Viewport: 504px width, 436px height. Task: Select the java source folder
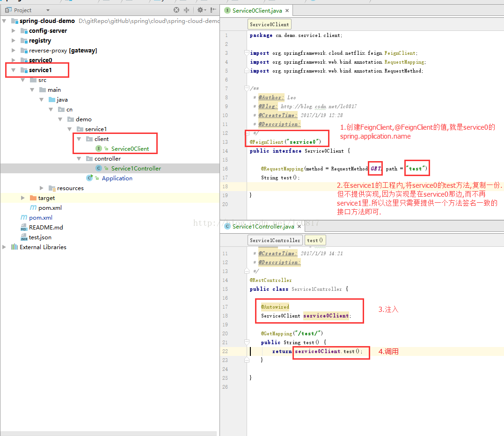click(x=62, y=100)
